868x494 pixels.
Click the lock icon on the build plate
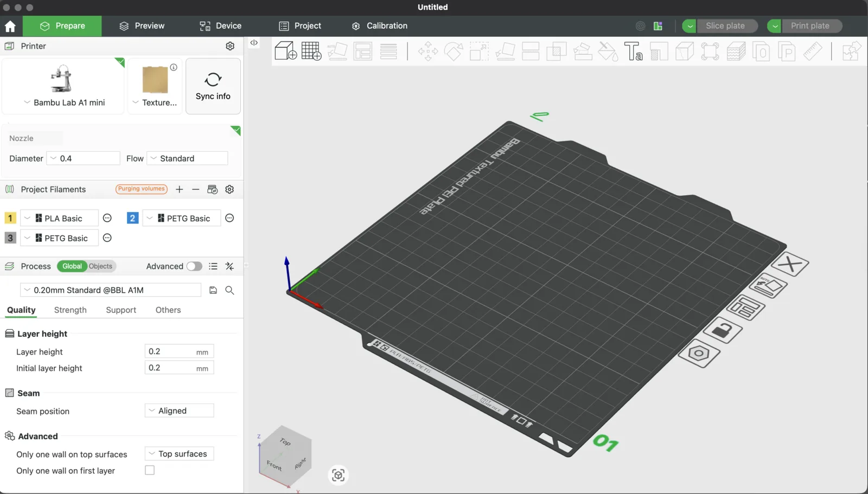(724, 331)
